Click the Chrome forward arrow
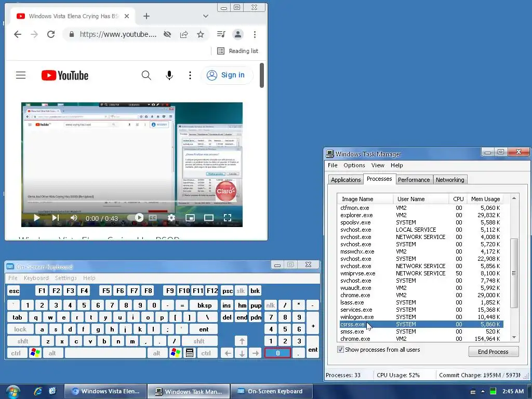 point(34,34)
